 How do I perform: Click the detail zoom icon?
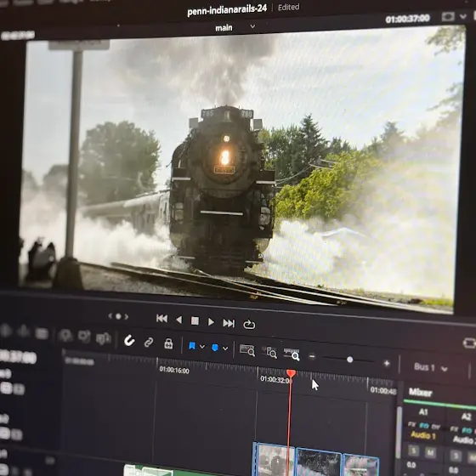coord(269,352)
